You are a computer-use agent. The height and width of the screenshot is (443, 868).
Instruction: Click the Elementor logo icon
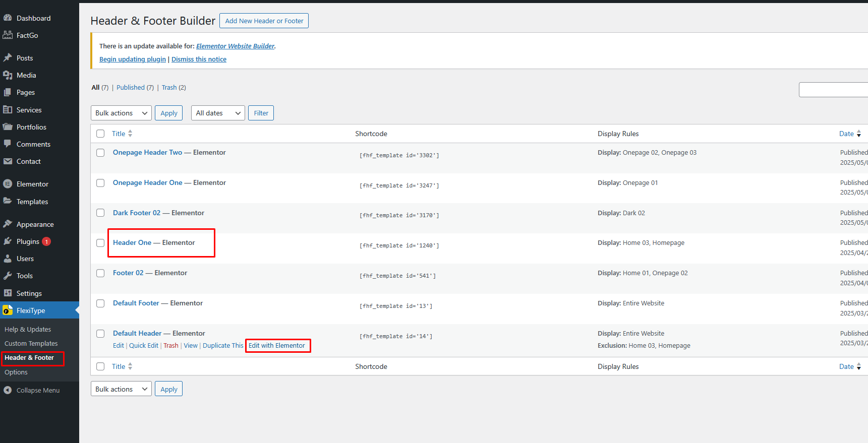coord(8,184)
